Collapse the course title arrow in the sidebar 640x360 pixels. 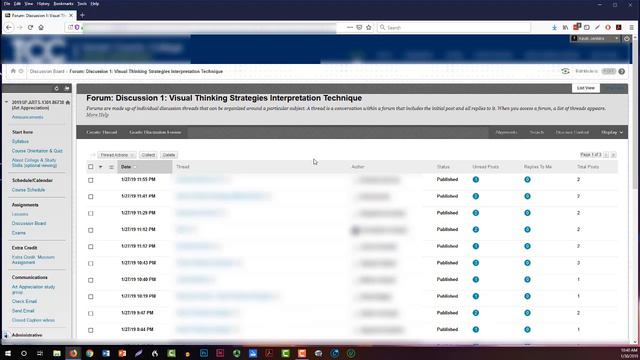[x=7, y=102]
